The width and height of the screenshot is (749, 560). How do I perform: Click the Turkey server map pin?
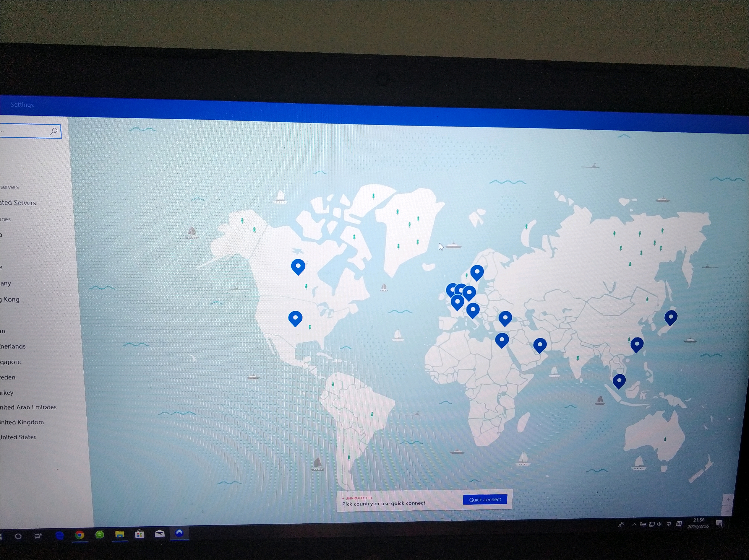(505, 318)
